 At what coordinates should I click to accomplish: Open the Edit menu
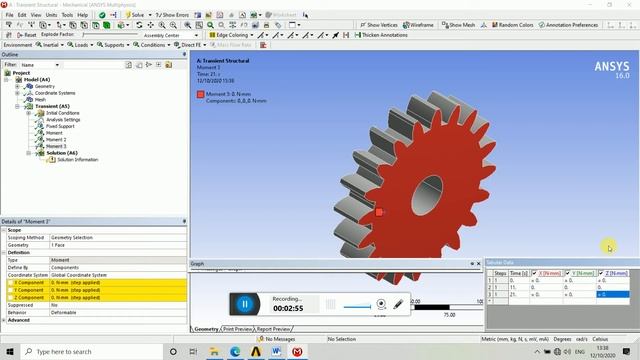coord(22,15)
